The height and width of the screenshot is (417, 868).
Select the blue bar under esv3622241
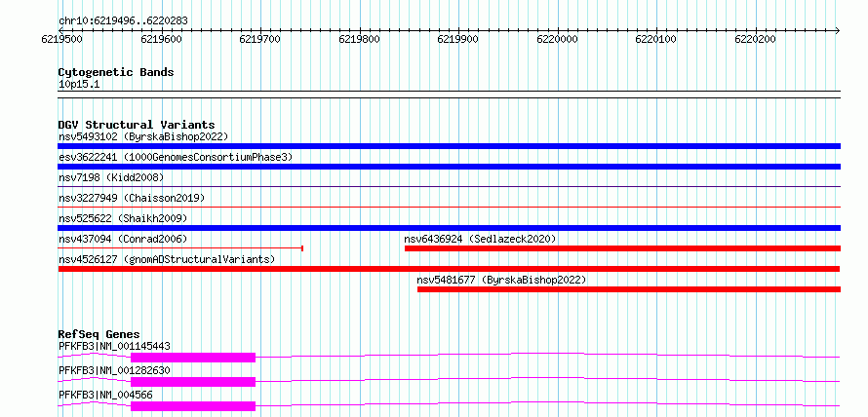point(449,167)
